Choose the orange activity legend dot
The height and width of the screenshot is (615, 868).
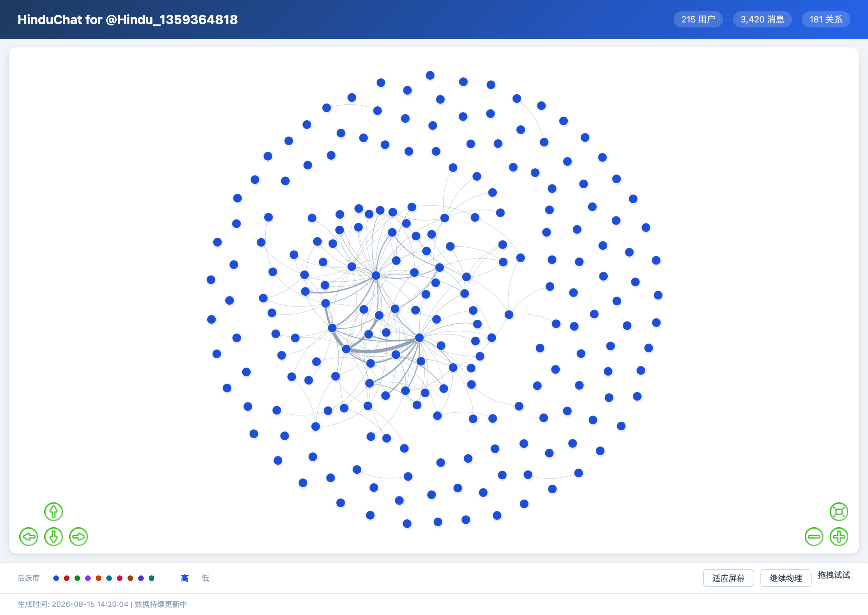point(99,578)
